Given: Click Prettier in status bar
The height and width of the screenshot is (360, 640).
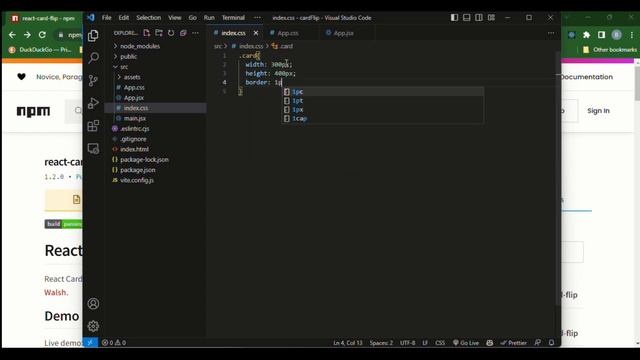Looking at the screenshot, I should click(514, 343).
